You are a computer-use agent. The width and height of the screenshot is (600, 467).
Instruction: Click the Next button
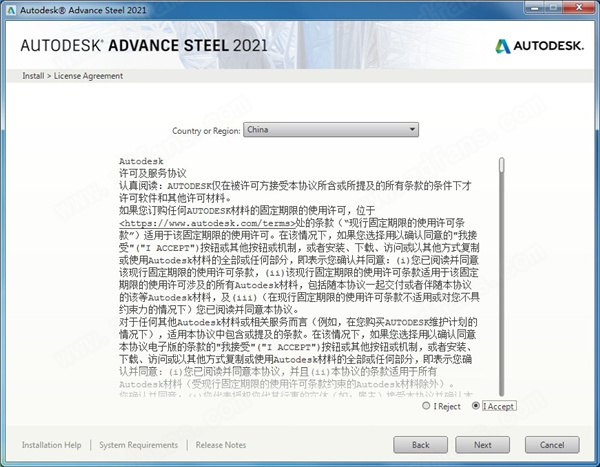[x=482, y=445]
